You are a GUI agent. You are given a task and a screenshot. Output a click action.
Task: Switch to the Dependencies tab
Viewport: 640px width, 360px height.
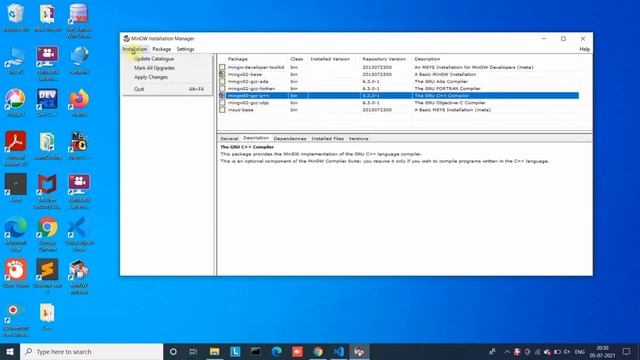coord(290,138)
